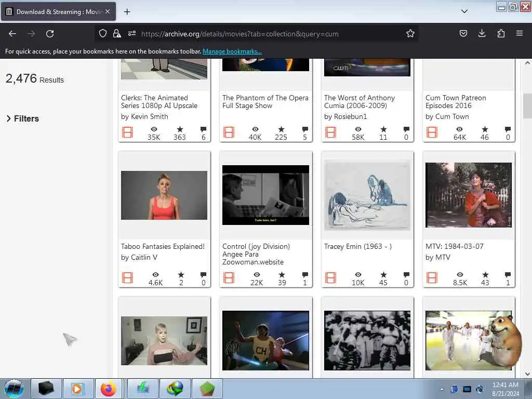Click the favorites star on Taboo Fantasies card

pyautogui.click(x=181, y=274)
